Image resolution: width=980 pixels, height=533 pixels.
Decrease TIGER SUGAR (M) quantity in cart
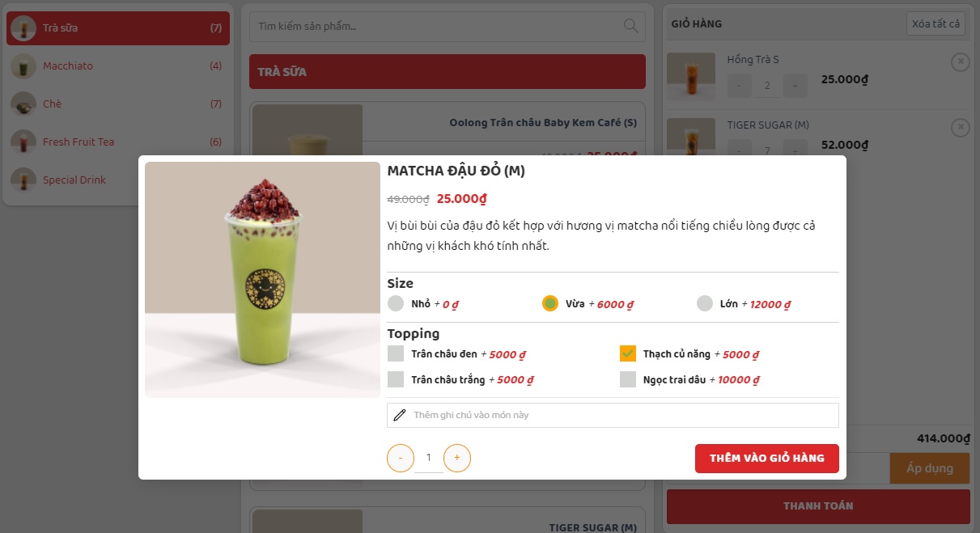tap(740, 151)
